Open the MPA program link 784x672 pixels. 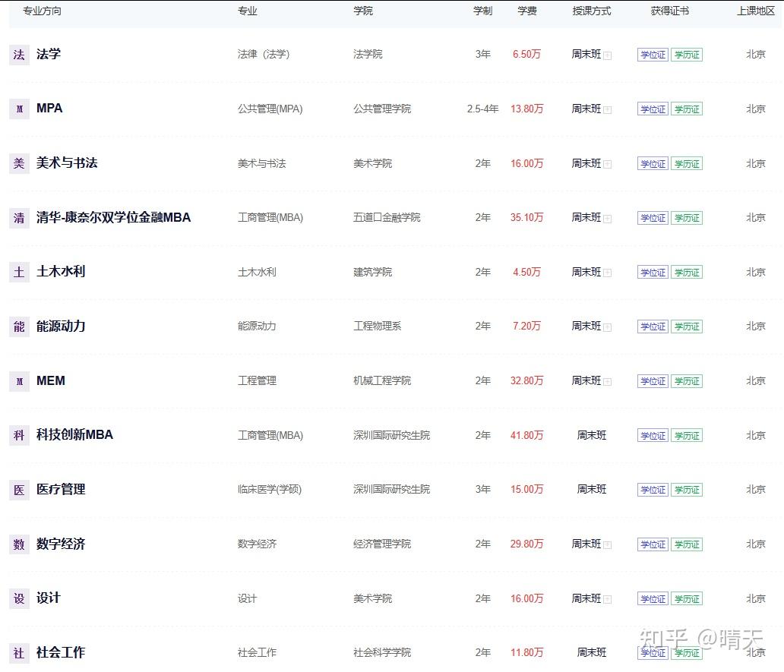click(x=49, y=109)
